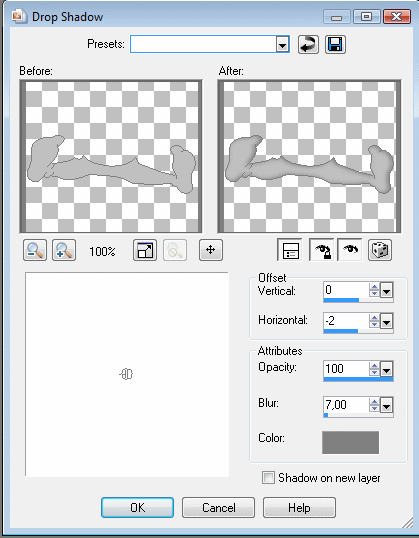Zoom in the preview with plus magnifier
419x538 pixels.
64,250
